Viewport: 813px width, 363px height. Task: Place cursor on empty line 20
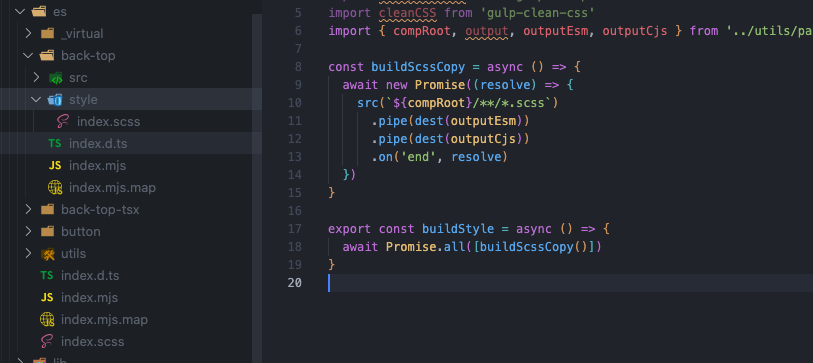(570, 283)
